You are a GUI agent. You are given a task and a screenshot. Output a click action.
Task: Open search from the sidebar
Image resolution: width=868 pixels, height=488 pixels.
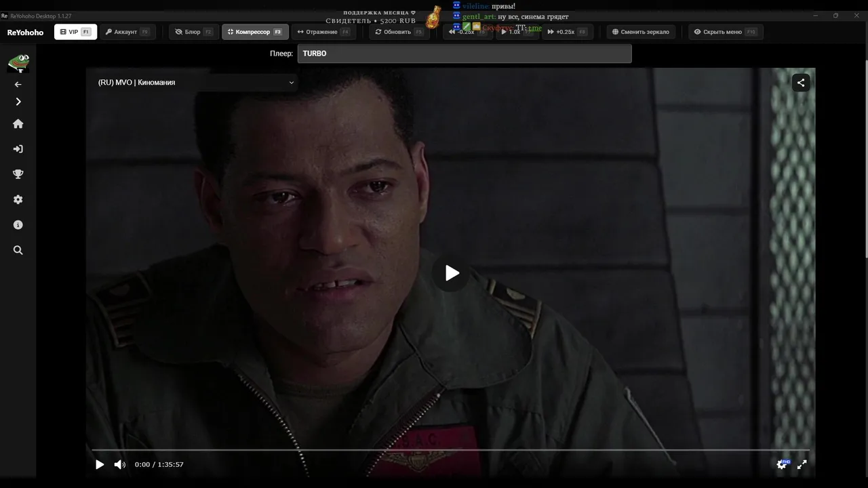point(18,250)
